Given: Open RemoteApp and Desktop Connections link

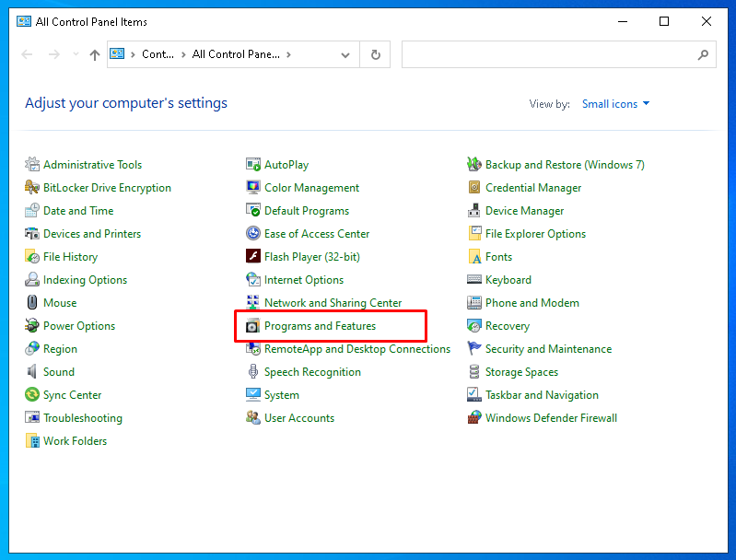Looking at the screenshot, I should click(357, 349).
